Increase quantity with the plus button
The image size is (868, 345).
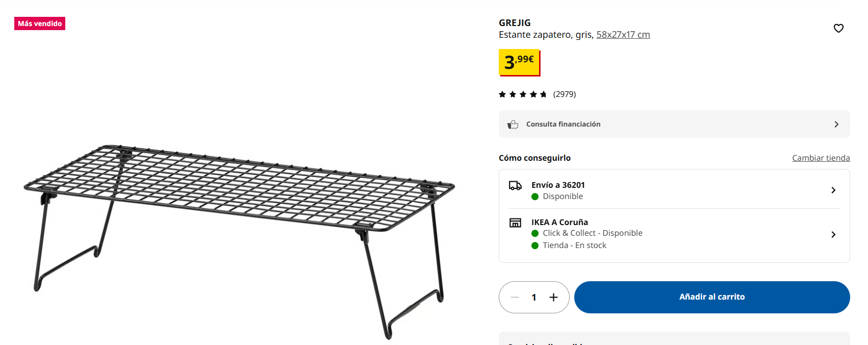tap(553, 297)
